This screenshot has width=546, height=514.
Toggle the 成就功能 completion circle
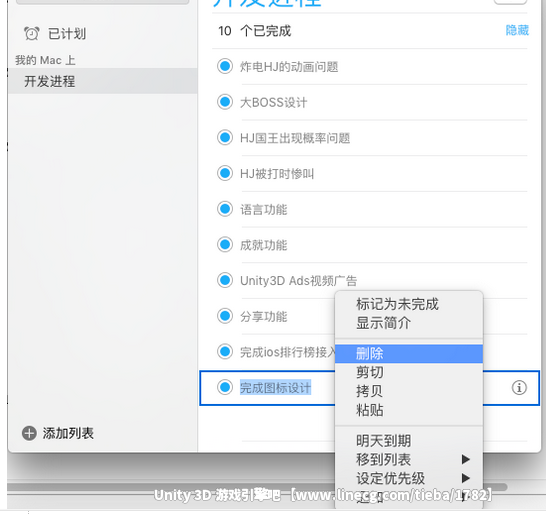[225, 244]
